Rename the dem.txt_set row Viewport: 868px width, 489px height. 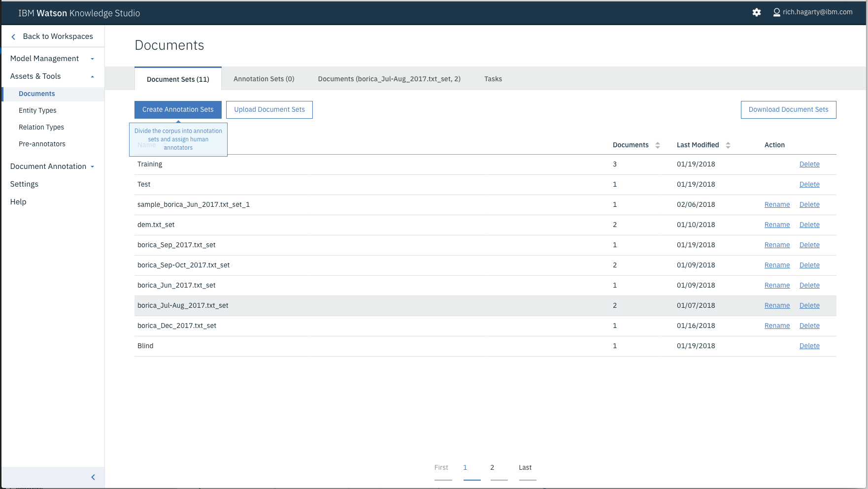pos(777,225)
